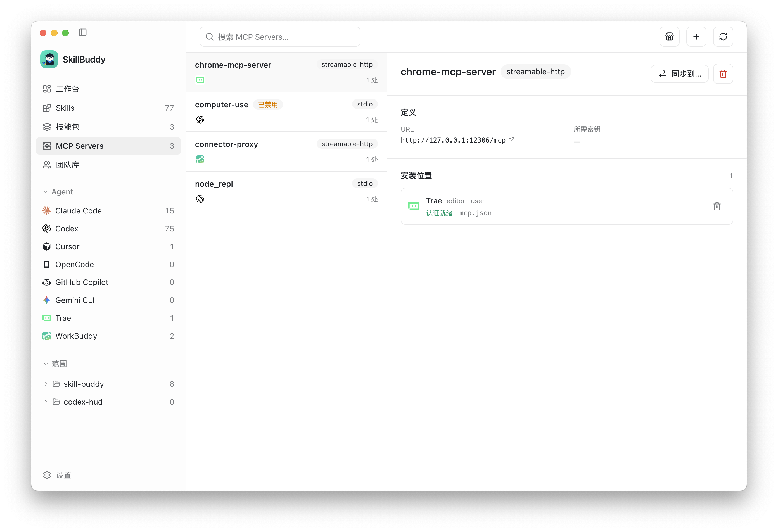Select skill-buddy scope folder
Viewport: 778px width, 532px height.
tap(108, 384)
